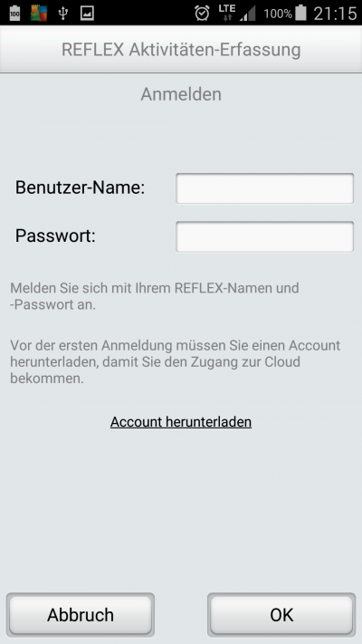Tap the REFLEX-Namen login hint text
This screenshot has width=362, height=644.
pos(155,296)
